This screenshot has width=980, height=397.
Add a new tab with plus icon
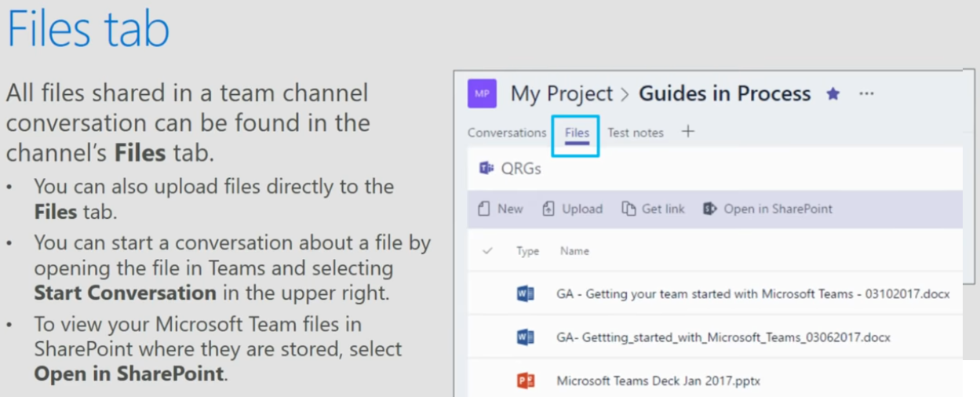coord(688,132)
